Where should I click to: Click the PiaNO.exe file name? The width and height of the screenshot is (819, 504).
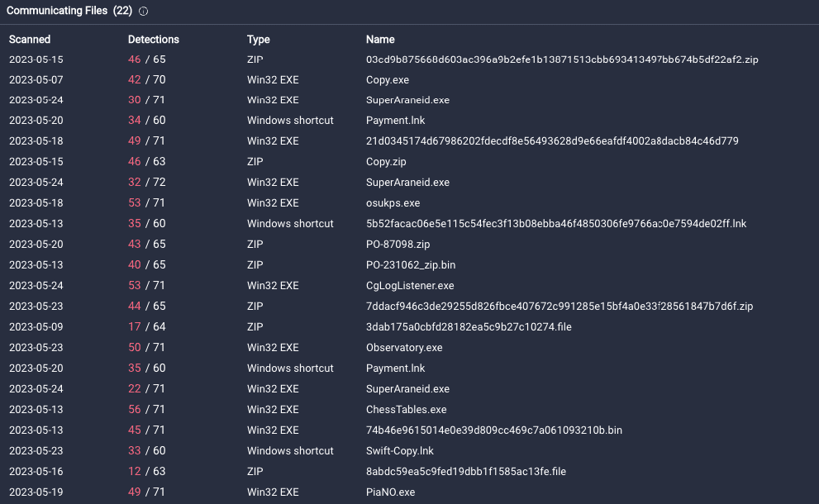(390, 492)
